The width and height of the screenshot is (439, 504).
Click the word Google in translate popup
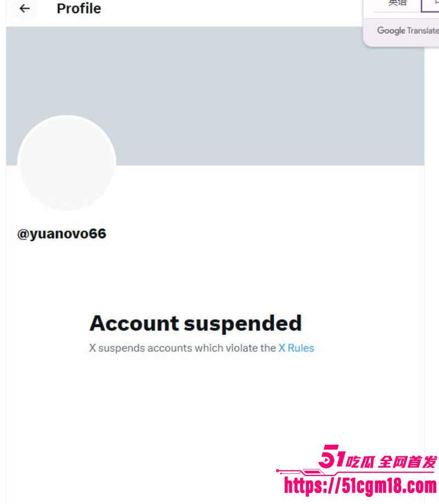(x=391, y=31)
